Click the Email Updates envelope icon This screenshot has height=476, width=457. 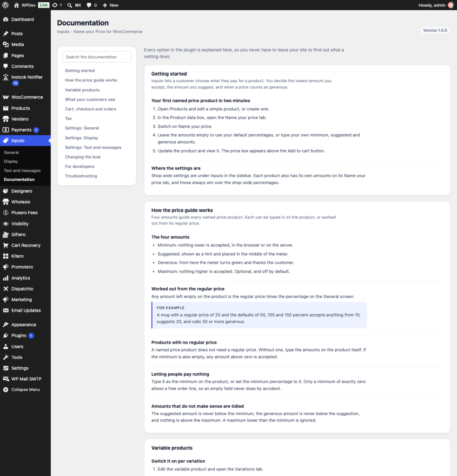point(6,310)
